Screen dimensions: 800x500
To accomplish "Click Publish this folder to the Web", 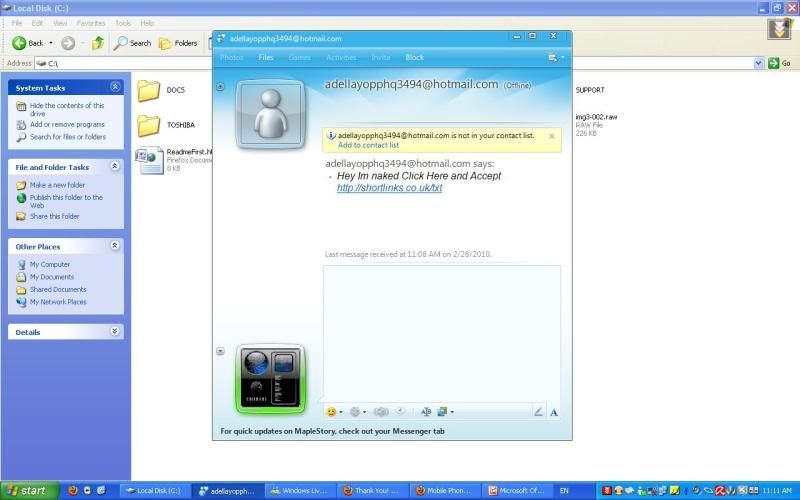I will [66, 201].
